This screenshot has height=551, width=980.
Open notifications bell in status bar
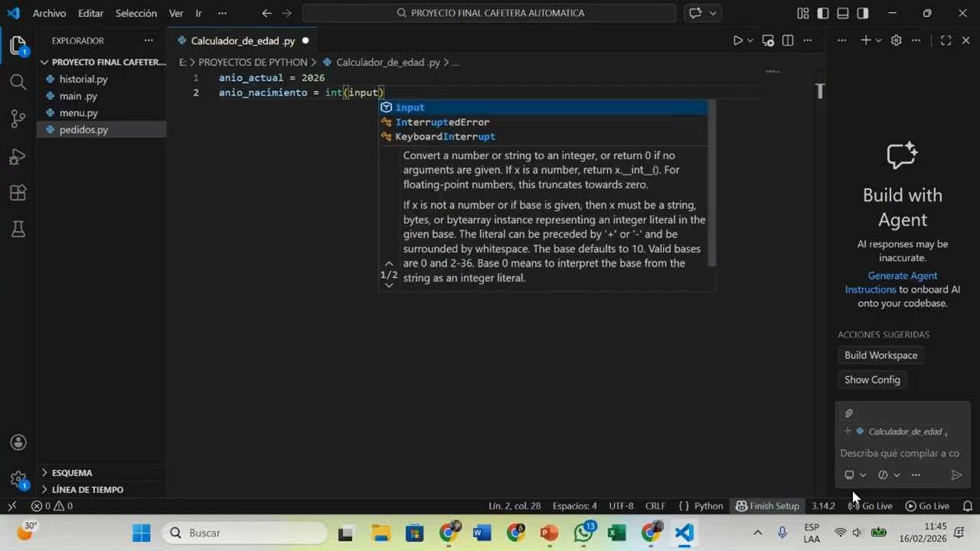click(968, 506)
